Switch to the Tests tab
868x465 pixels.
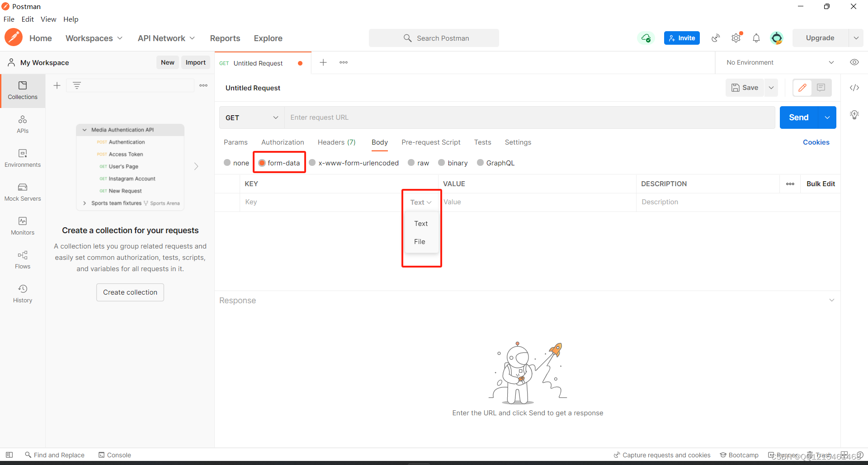(x=482, y=142)
